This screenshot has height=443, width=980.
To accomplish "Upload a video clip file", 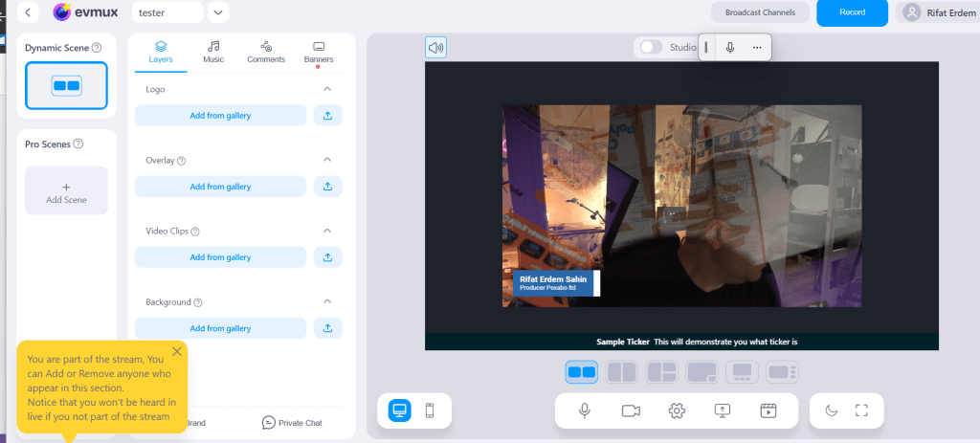I will (327, 257).
